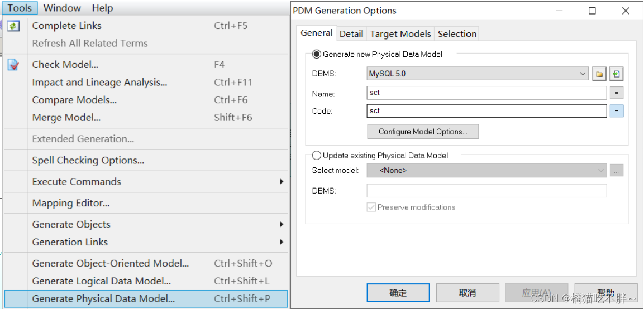The width and height of the screenshot is (644, 309).
Task: Click the Check Model icon
Action: pyautogui.click(x=13, y=65)
